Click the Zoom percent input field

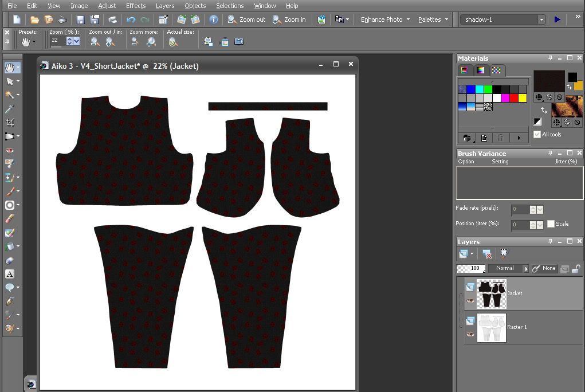[x=57, y=41]
